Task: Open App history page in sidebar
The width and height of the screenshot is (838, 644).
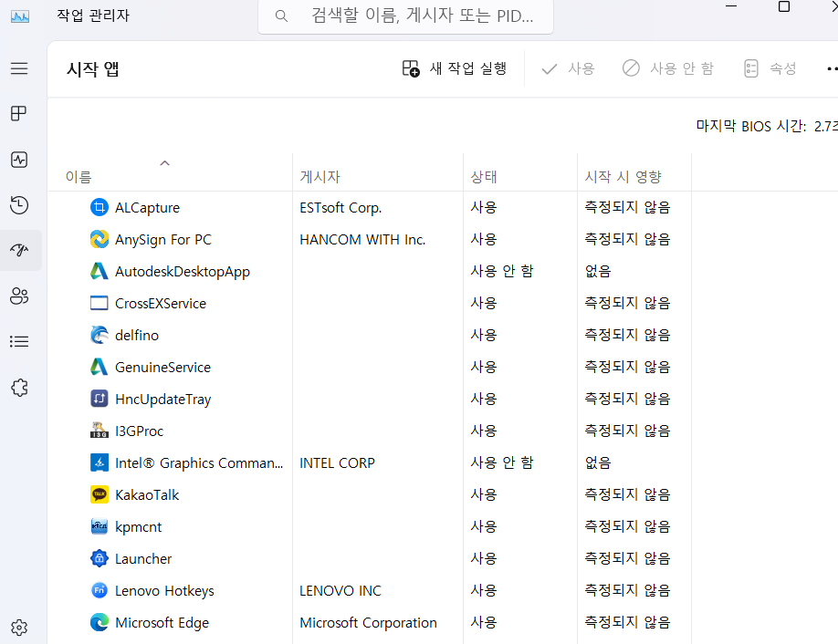Action: point(19,205)
